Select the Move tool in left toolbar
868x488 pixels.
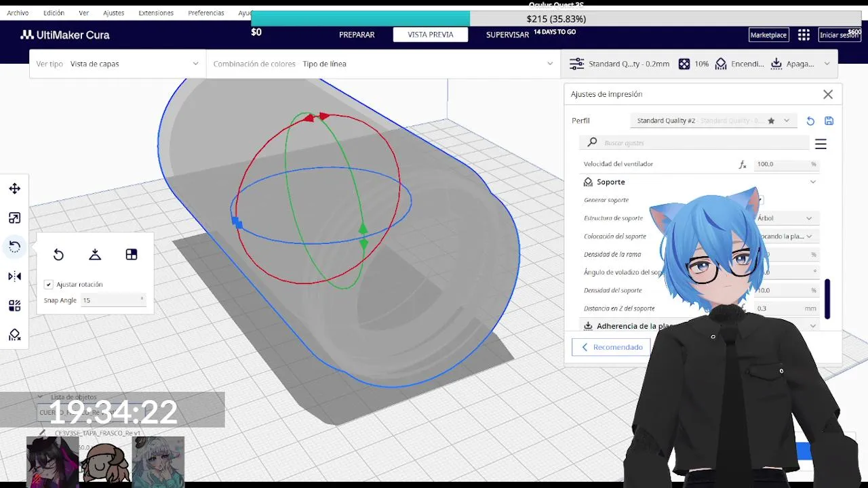[x=14, y=188]
